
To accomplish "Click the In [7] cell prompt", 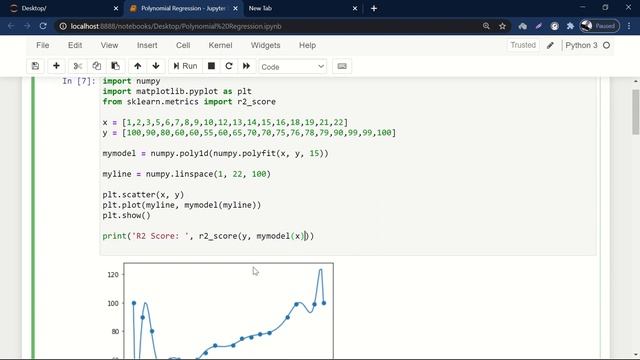I will click(78, 81).
